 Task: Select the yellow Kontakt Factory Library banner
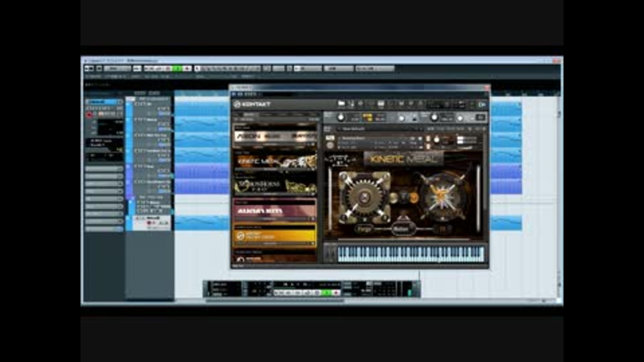coord(275,235)
